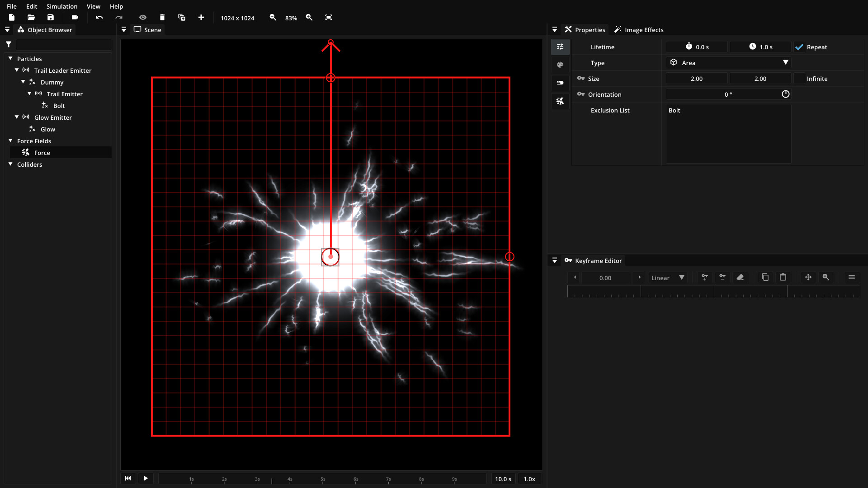Screen dimensions: 868x488
Task: Open the Simulation menu
Action: point(61,6)
